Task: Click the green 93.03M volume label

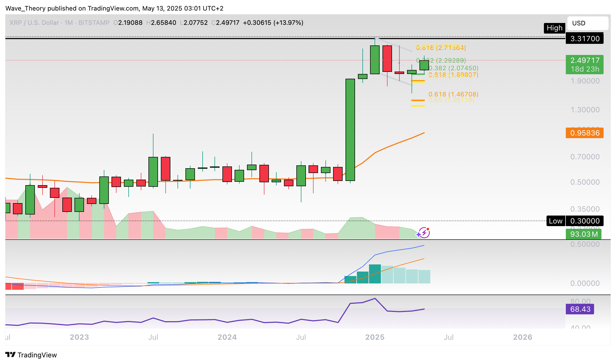Action: (584, 234)
